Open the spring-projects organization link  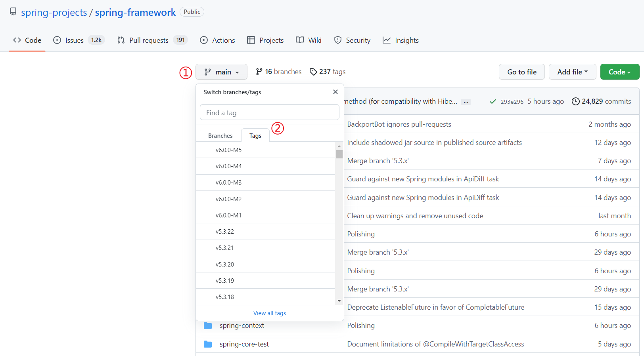coord(54,12)
